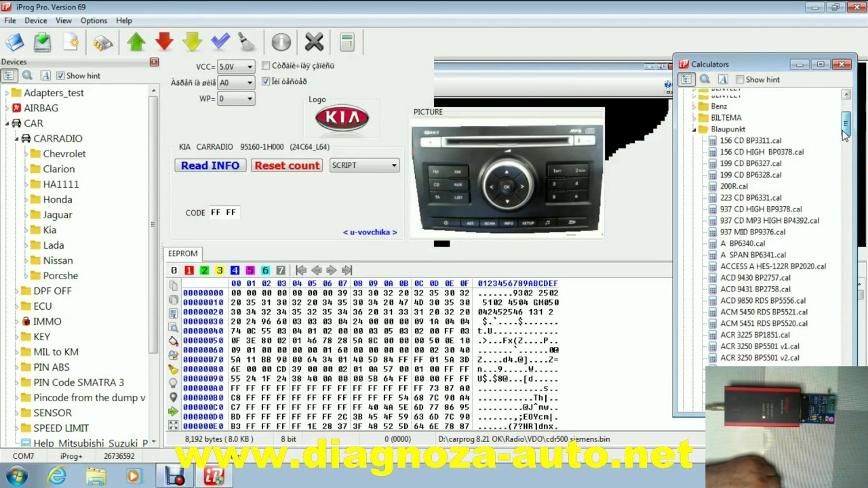Create a new file with the document icon
This screenshot has width=868, height=488.
coord(71,42)
